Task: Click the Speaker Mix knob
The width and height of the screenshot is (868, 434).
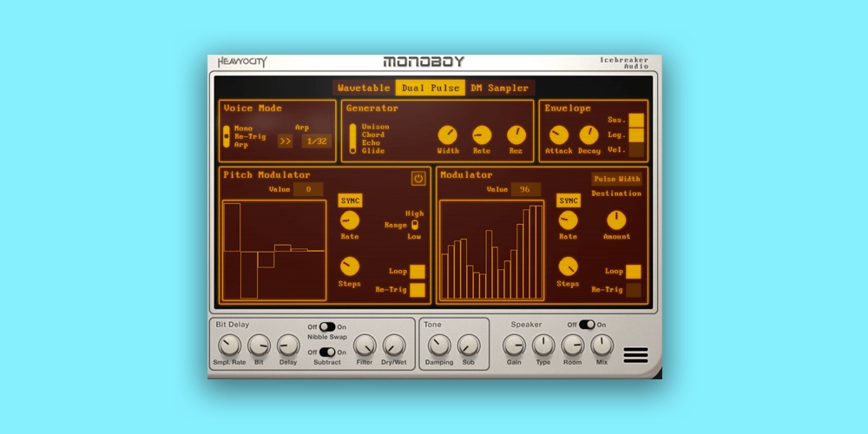Action: (x=602, y=345)
